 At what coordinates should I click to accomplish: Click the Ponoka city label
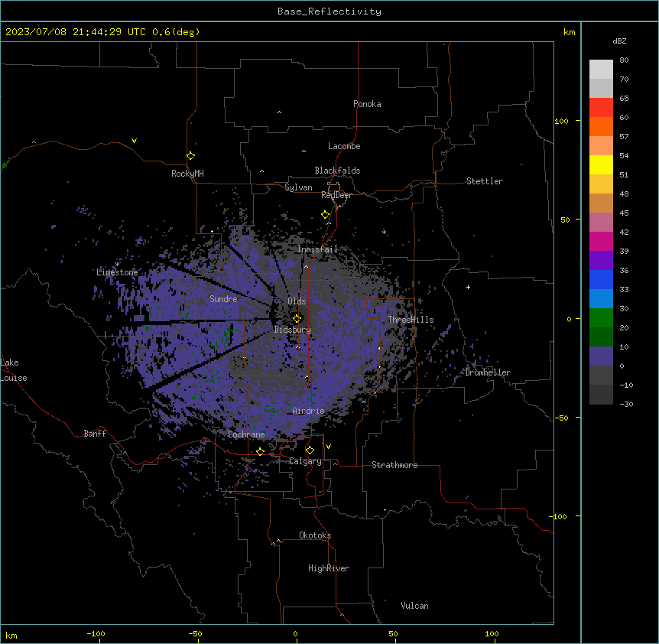point(367,104)
